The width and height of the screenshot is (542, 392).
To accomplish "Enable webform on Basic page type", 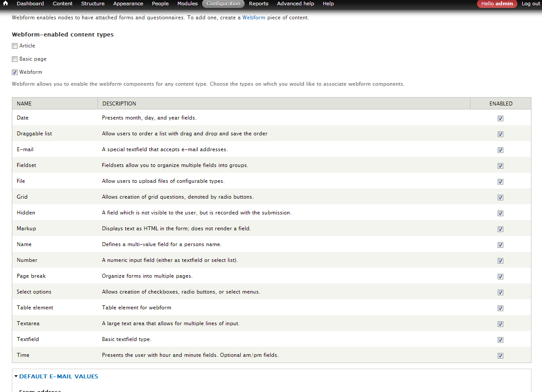I will click(15, 59).
